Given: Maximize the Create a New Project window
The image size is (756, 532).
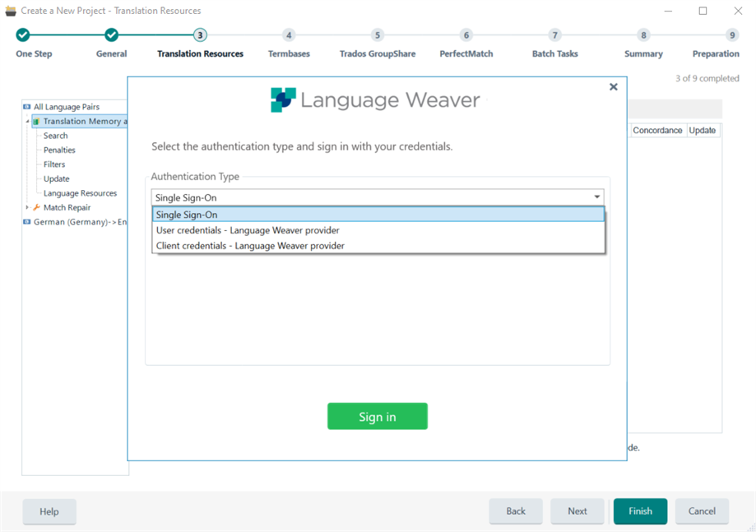Looking at the screenshot, I should [x=703, y=11].
